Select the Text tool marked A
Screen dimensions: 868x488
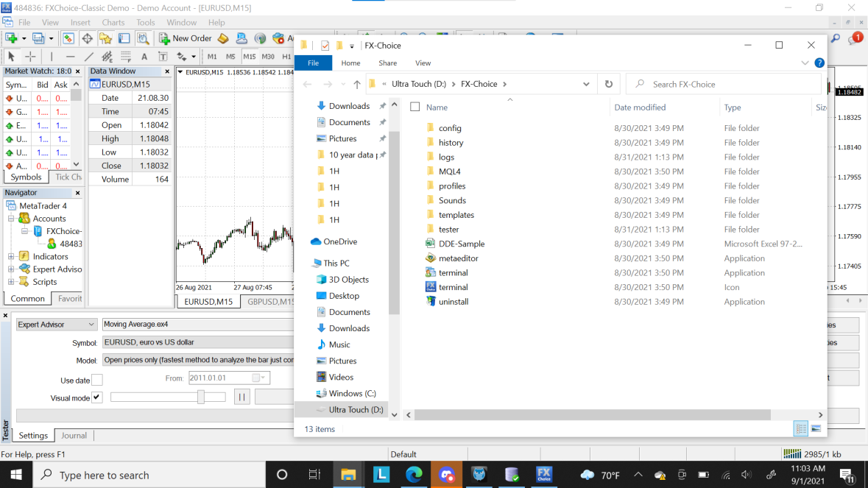tap(144, 57)
